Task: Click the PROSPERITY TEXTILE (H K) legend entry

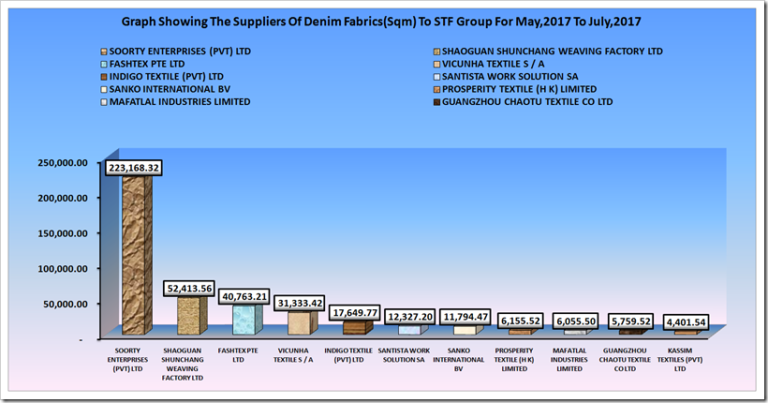Action: 515,89
